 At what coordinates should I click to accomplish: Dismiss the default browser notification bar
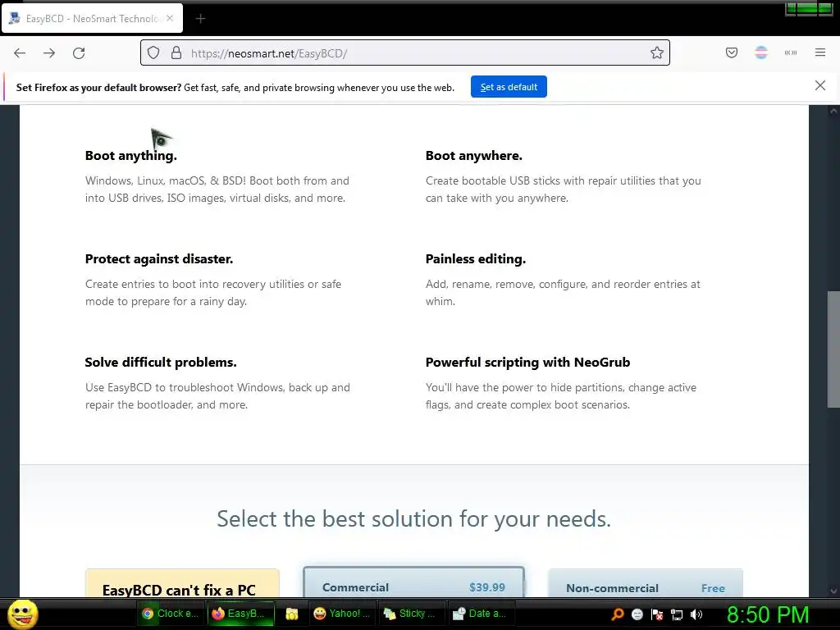tap(820, 85)
